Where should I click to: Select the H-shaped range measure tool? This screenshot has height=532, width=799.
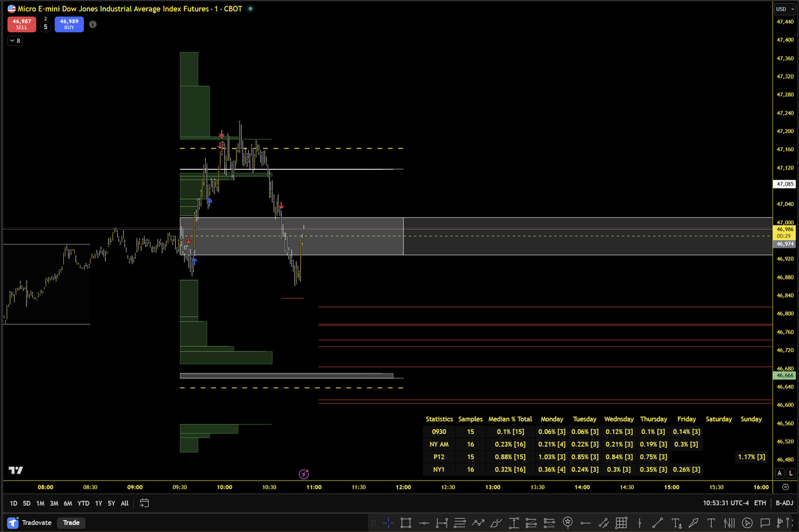[x=442, y=523]
